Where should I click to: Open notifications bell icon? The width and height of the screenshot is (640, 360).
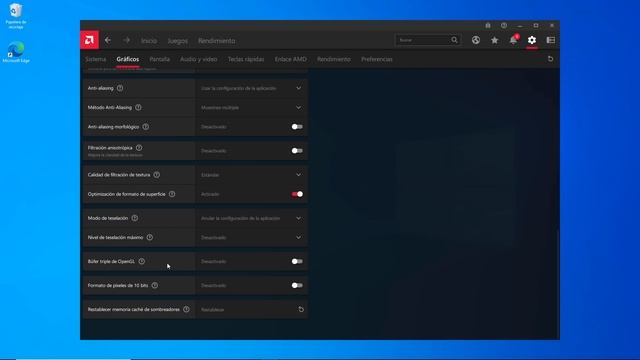(x=513, y=40)
